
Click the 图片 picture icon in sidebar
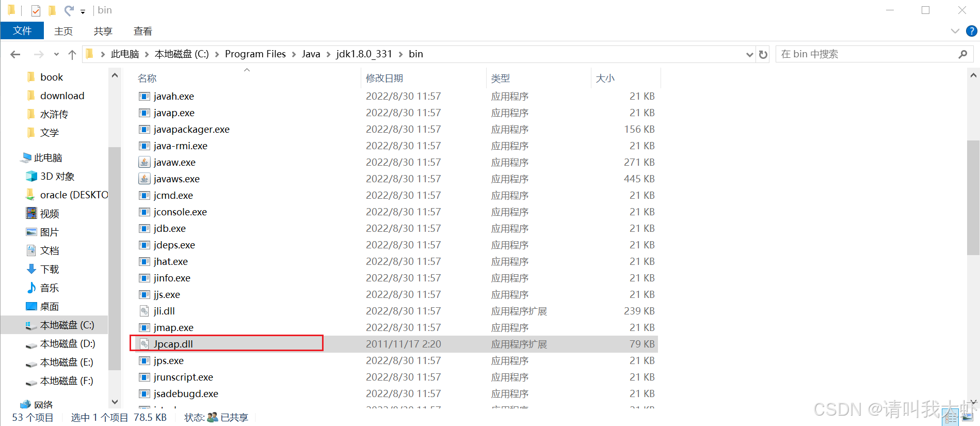31,232
